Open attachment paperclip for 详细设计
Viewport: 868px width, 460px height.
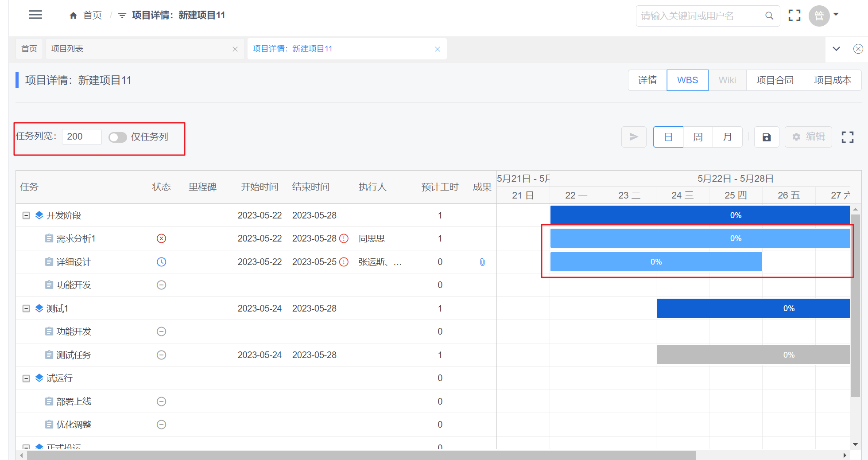pos(482,262)
